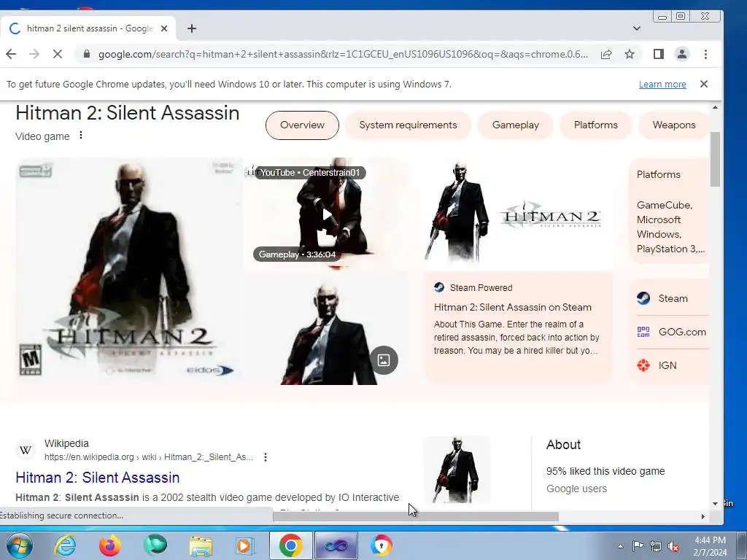747x560 pixels.
Task: Open the Hitman 2 logo image thumbnail
Action: click(517, 214)
